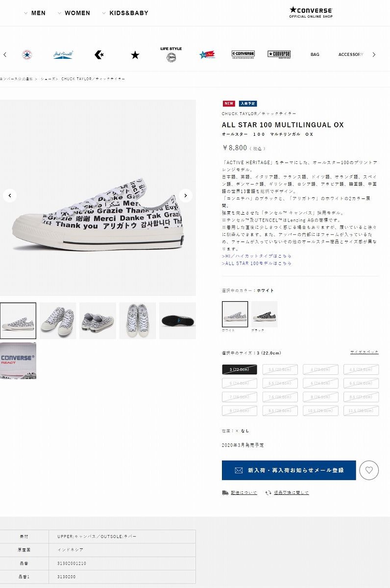The height and width of the screenshot is (588, 390).
Task: View the shoe sole thumbnail image
Action: tap(177, 321)
